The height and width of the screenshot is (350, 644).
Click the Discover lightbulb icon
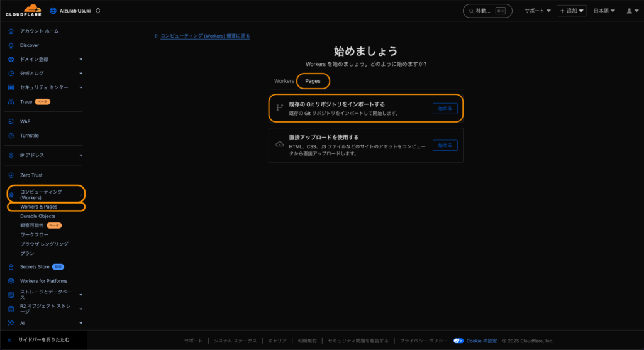coord(11,45)
